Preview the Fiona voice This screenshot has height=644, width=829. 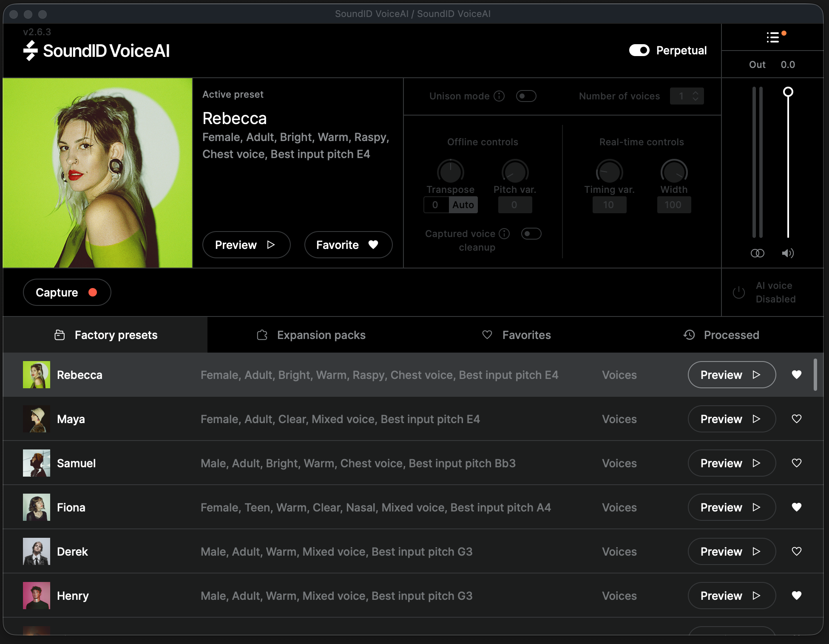coord(732,507)
